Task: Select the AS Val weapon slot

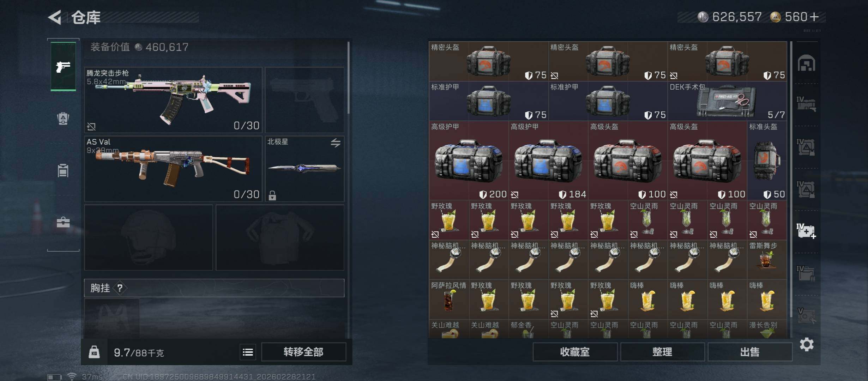Action: pos(173,169)
